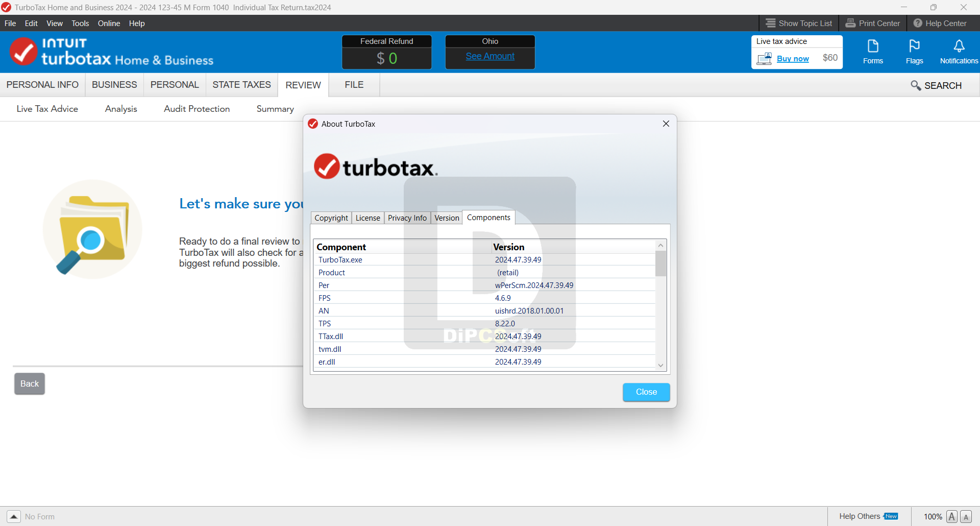Click the $60 price label
Screen dimensions: 980x526
(830, 58)
